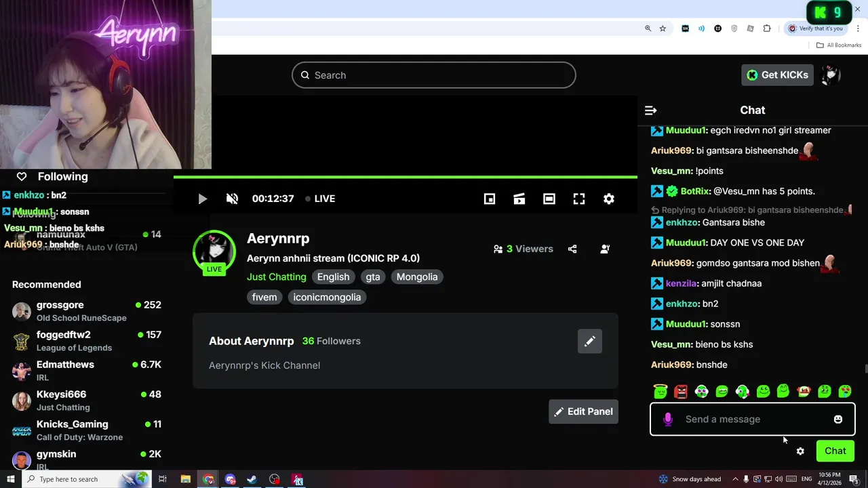
Task: Show hidden system tray icons
Action: click(x=735, y=479)
